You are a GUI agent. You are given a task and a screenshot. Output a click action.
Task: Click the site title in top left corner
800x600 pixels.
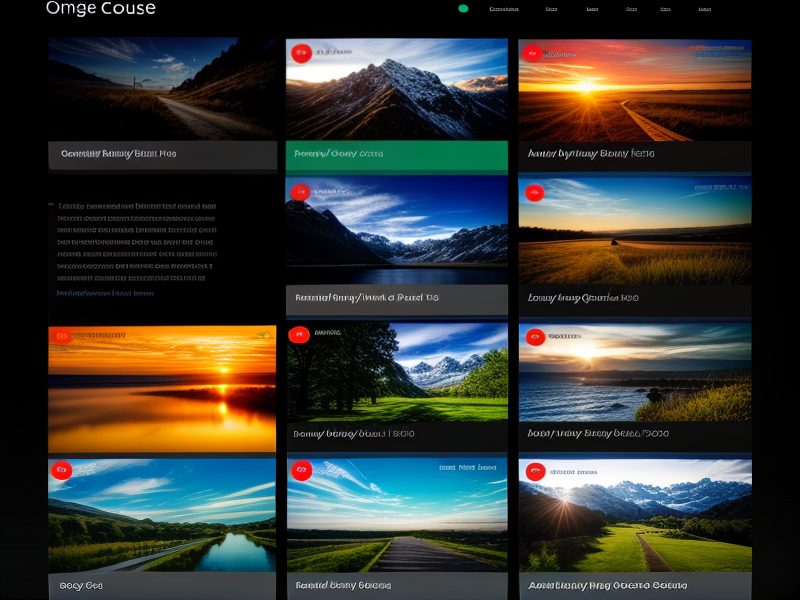point(101,9)
